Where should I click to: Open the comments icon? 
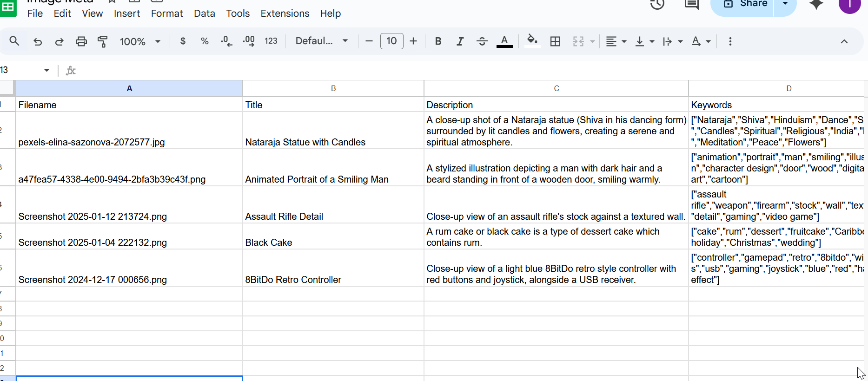click(692, 4)
